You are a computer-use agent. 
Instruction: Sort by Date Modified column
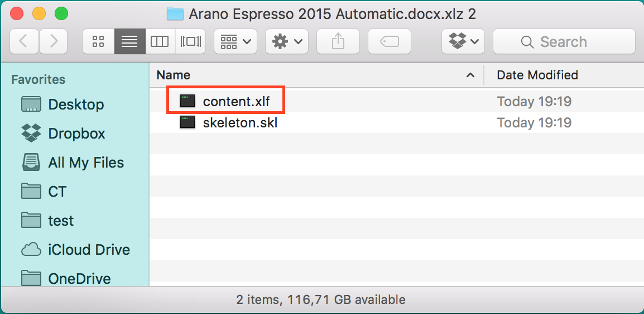coord(537,75)
